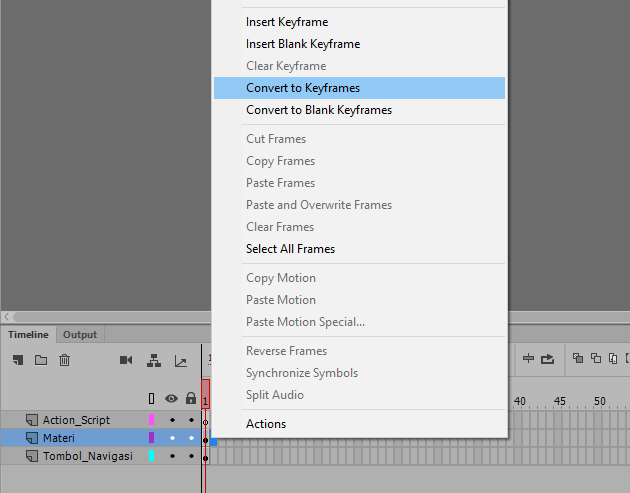Choose Insert Keyframe from context menu
Viewport: 630px width, 493px height.
click(x=359, y=22)
